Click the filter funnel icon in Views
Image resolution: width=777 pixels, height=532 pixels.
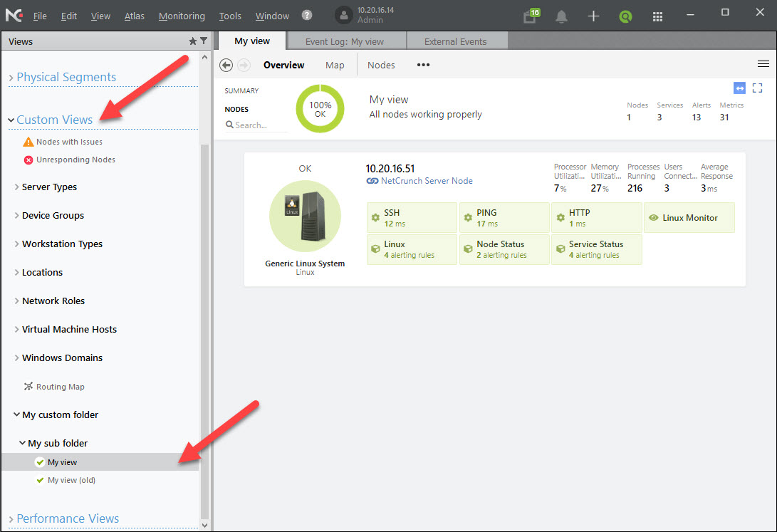coord(204,41)
